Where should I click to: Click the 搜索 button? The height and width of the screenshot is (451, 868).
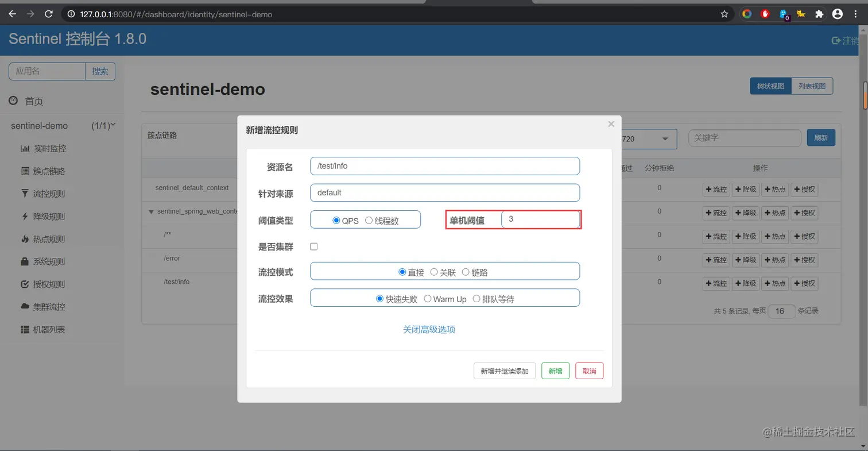tap(100, 71)
